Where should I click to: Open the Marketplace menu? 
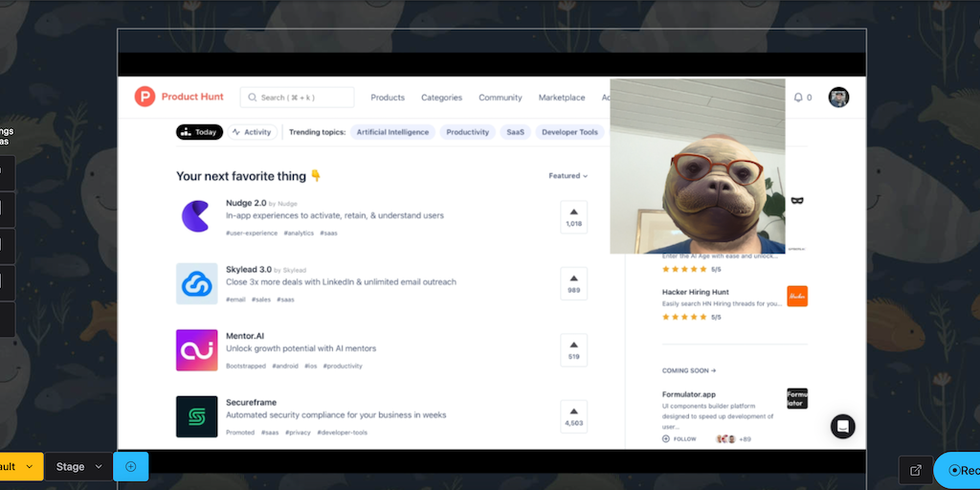pyautogui.click(x=562, y=98)
